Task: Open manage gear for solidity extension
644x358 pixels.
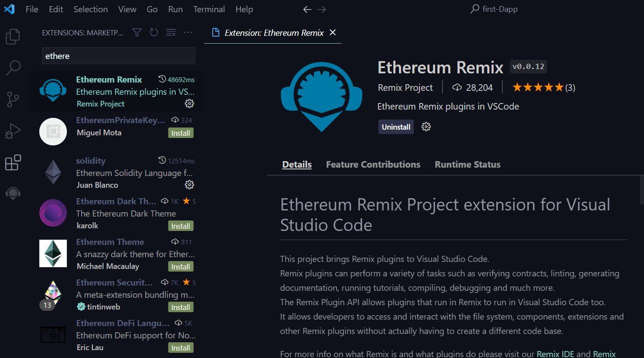Action: point(189,185)
